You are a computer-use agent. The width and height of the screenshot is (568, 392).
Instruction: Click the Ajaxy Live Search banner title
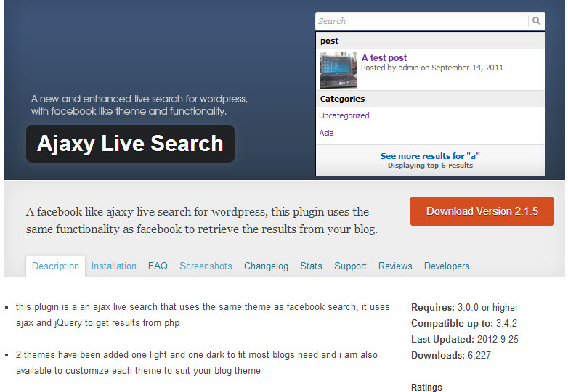coord(131,143)
